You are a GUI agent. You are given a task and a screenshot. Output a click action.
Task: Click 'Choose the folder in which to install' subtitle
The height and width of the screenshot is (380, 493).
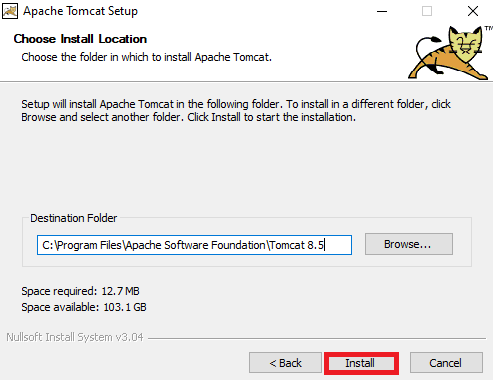click(x=147, y=57)
